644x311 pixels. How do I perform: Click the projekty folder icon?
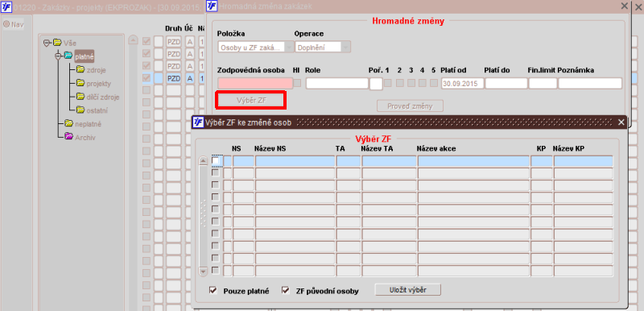[80, 83]
